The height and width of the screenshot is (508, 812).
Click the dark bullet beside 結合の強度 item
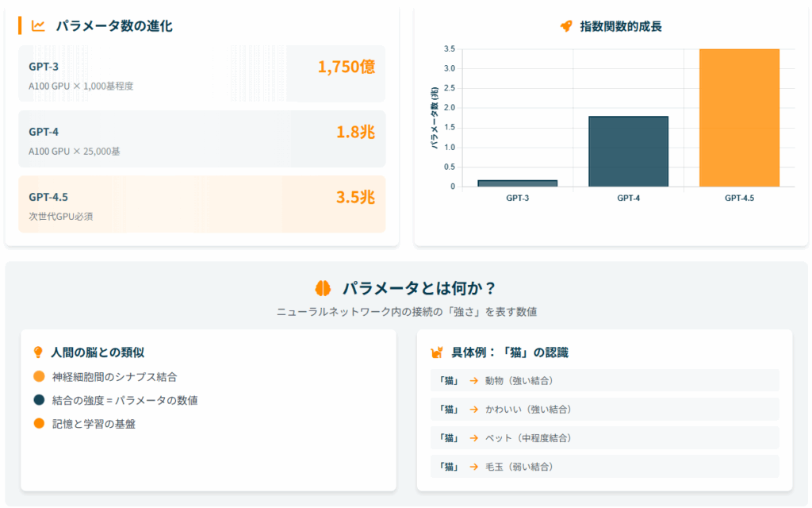39,400
